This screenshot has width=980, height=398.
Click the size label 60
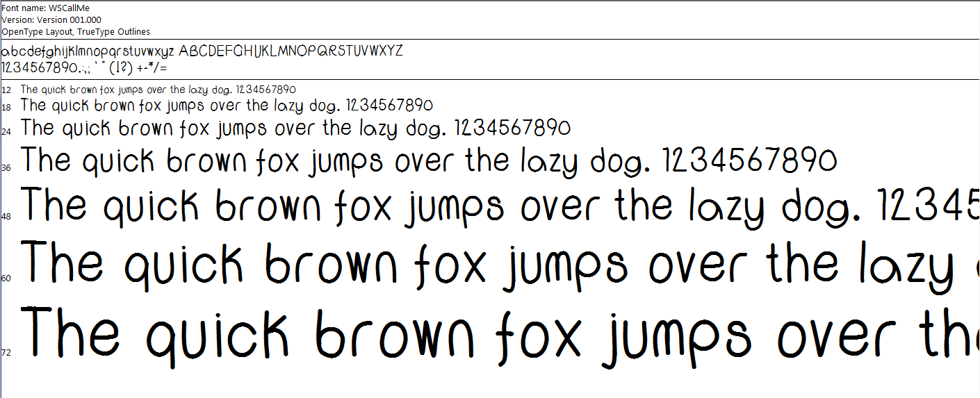[6, 279]
